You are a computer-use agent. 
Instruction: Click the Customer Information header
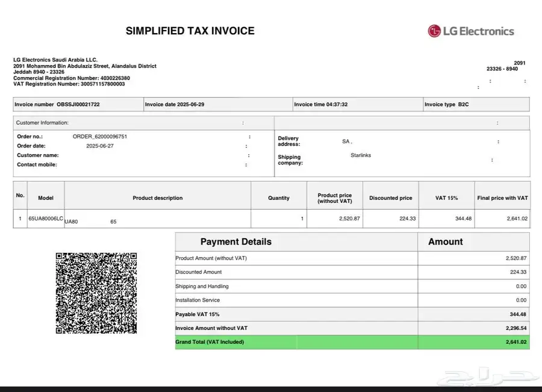(x=42, y=123)
